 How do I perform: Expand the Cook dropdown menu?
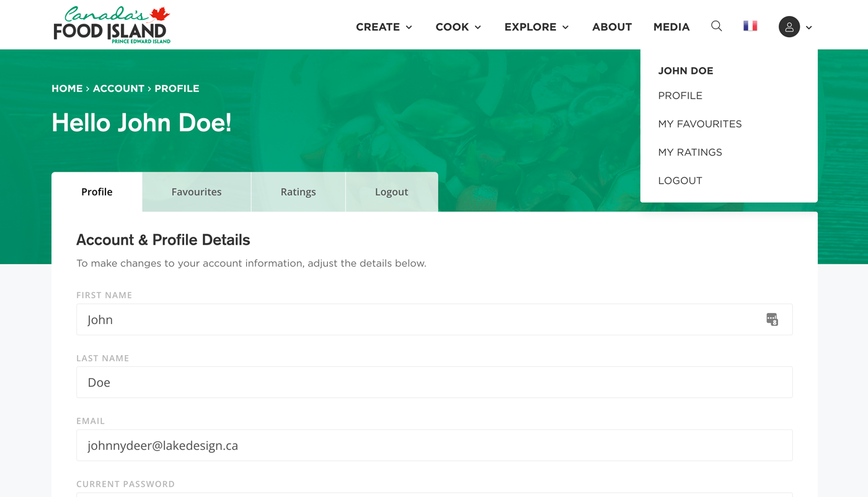pos(458,27)
